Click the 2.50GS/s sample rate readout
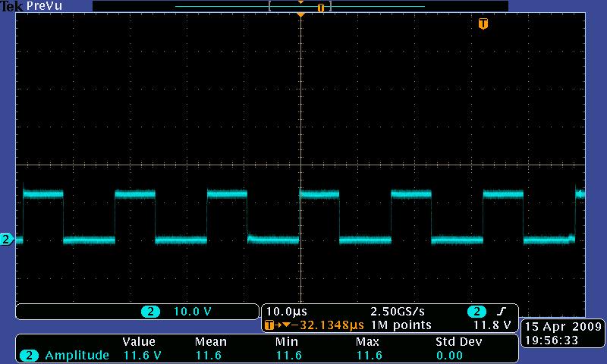This screenshot has width=607, height=364. [x=398, y=312]
